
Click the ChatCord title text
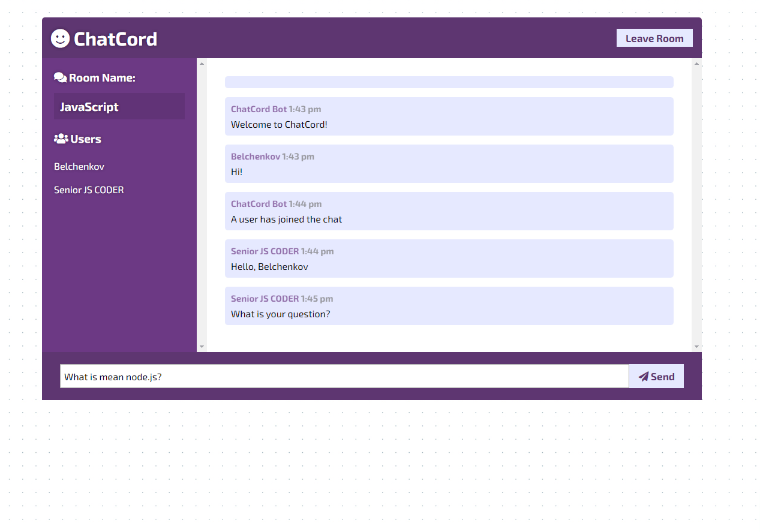(x=115, y=39)
